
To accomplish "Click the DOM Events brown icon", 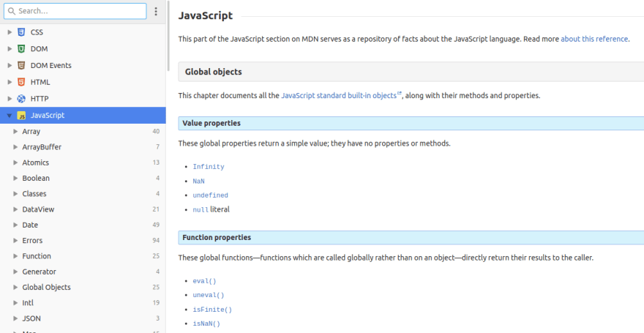I will click(21, 65).
